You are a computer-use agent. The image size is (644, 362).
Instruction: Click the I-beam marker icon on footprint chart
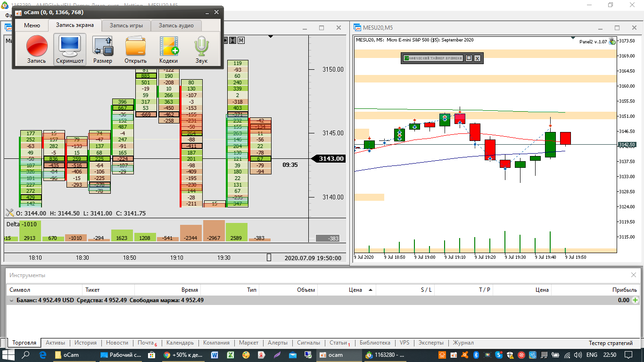pos(232,40)
